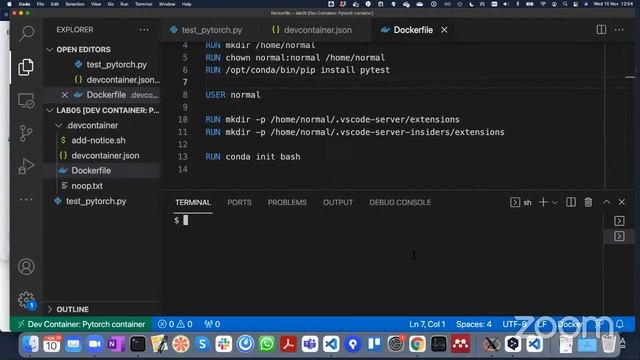
Task: Open the launch profile dropdown arrow
Action: (x=555, y=202)
